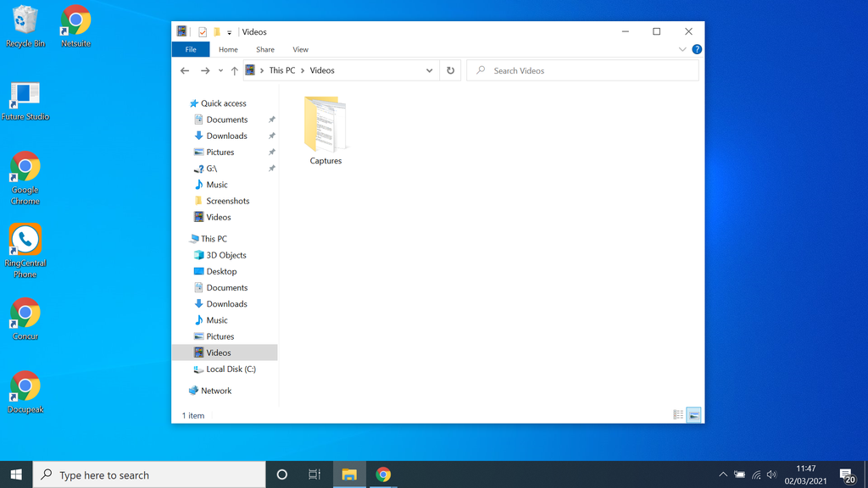Click the Refresh button in the address bar

pos(450,70)
